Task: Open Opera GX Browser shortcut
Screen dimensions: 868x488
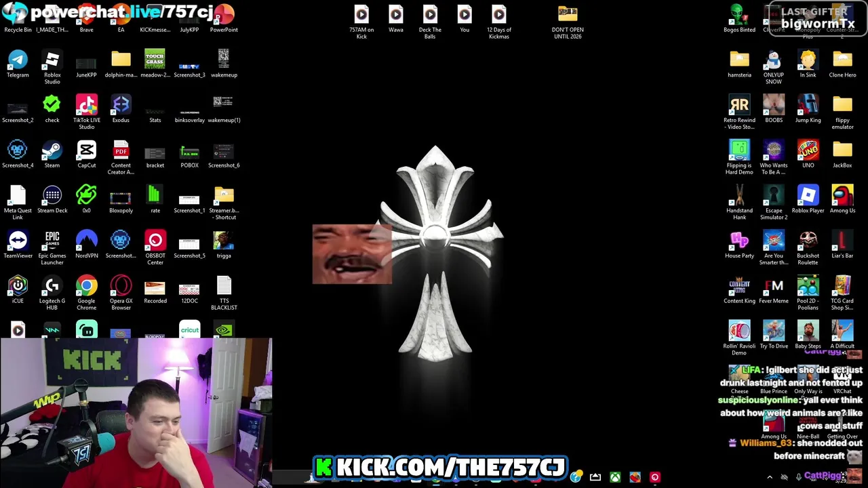Action: (x=121, y=293)
